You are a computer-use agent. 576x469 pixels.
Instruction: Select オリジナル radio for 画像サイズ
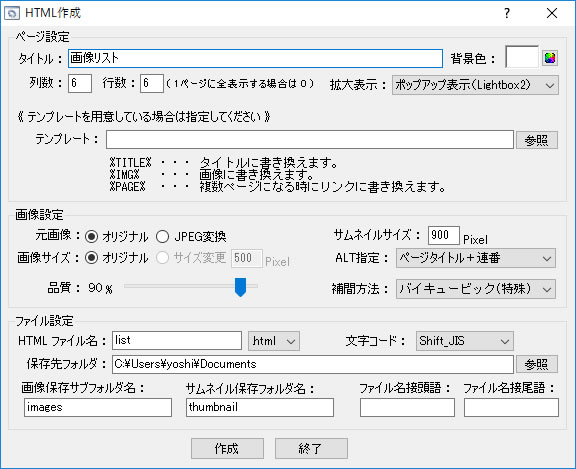[x=91, y=258]
